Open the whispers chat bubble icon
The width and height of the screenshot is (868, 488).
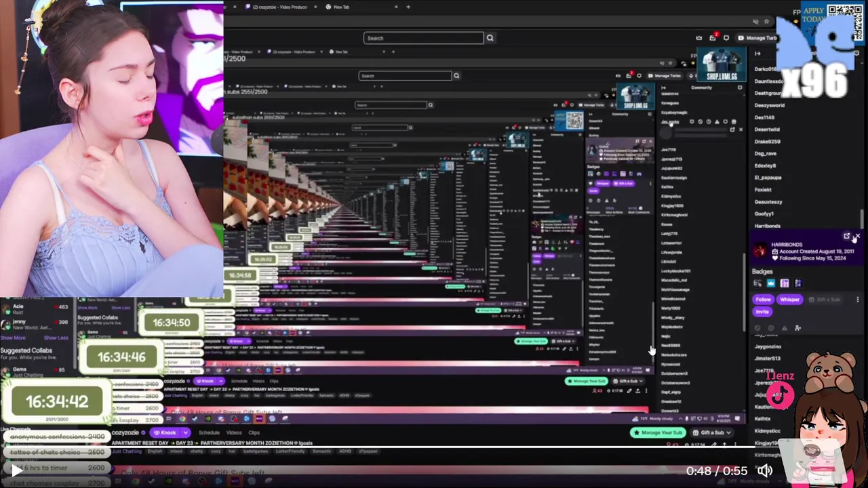click(726, 38)
